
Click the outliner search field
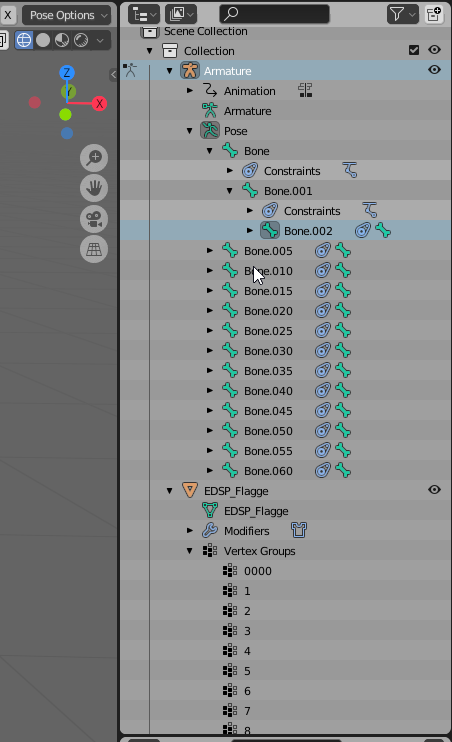pos(275,15)
